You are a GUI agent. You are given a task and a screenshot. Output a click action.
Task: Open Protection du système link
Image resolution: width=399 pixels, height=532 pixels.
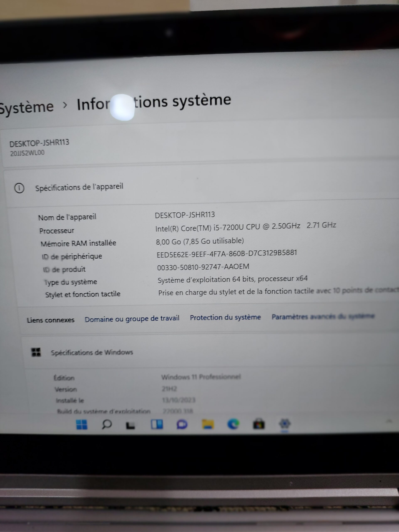(x=225, y=318)
